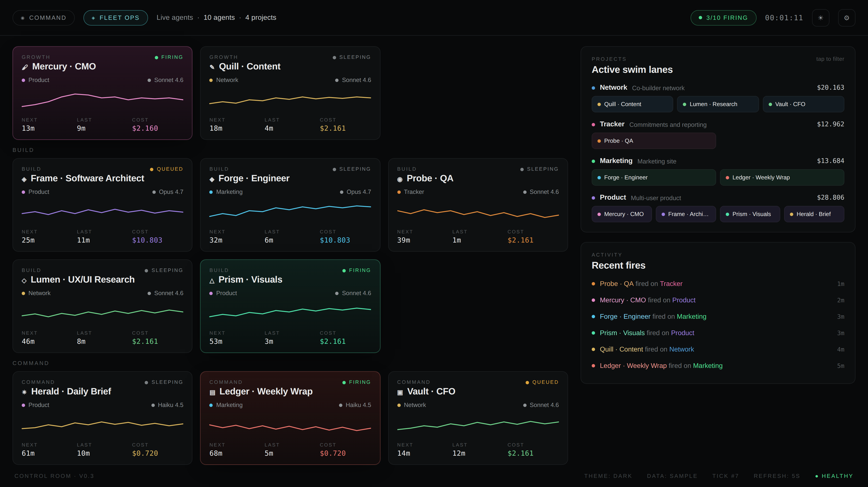
Task: Click the 'tap to filter' hint text
Action: coord(830,59)
